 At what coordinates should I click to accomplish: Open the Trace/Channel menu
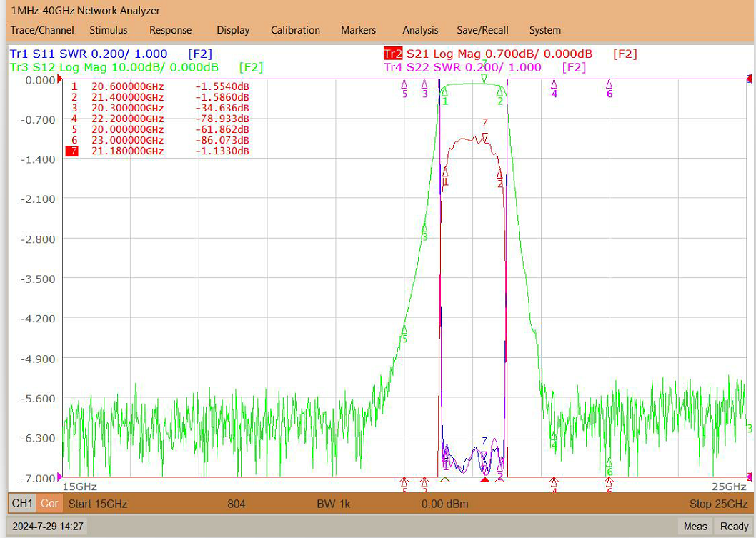(42, 30)
